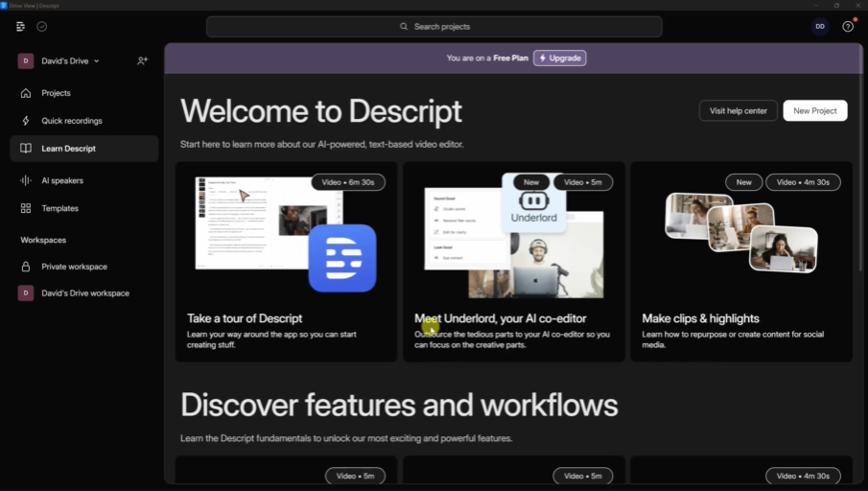Viewport: 868px width, 491px height.
Task: Click the Projects home icon
Action: click(26, 93)
